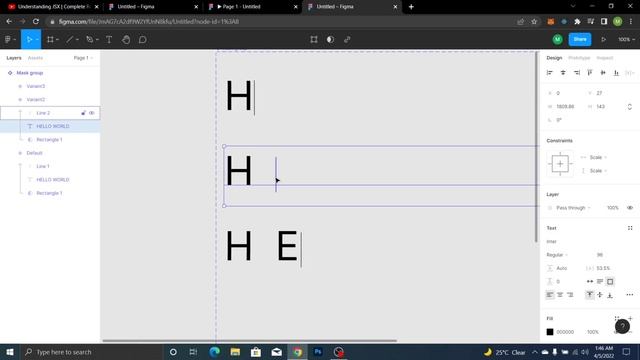Click the black fill color swatch
Screen dimensions: 640x360
[x=550, y=332]
